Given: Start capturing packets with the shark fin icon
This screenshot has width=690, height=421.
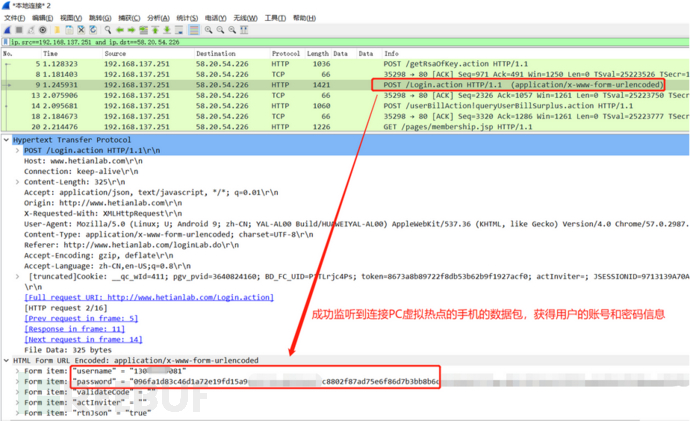Looking at the screenshot, I should tap(7, 30).
